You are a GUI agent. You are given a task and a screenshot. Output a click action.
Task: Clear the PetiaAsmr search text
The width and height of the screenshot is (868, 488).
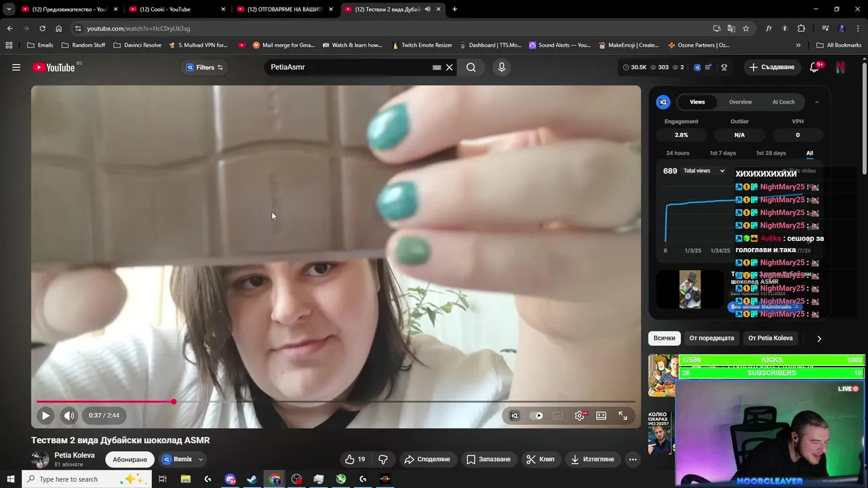(x=449, y=67)
